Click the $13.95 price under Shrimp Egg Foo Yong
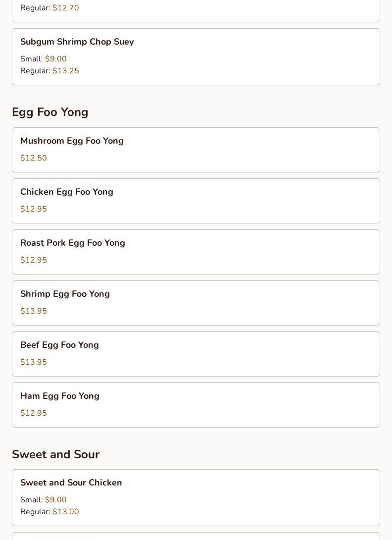The image size is (392, 540). point(34,311)
